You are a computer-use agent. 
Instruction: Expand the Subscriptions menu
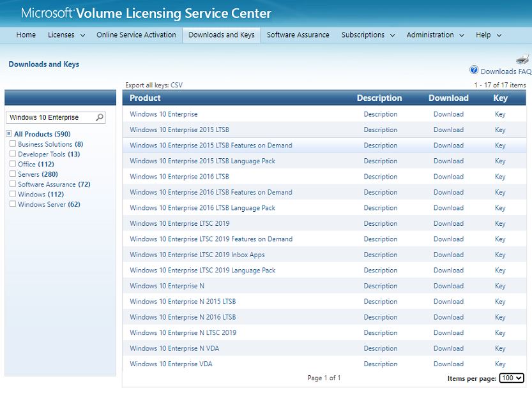[368, 35]
